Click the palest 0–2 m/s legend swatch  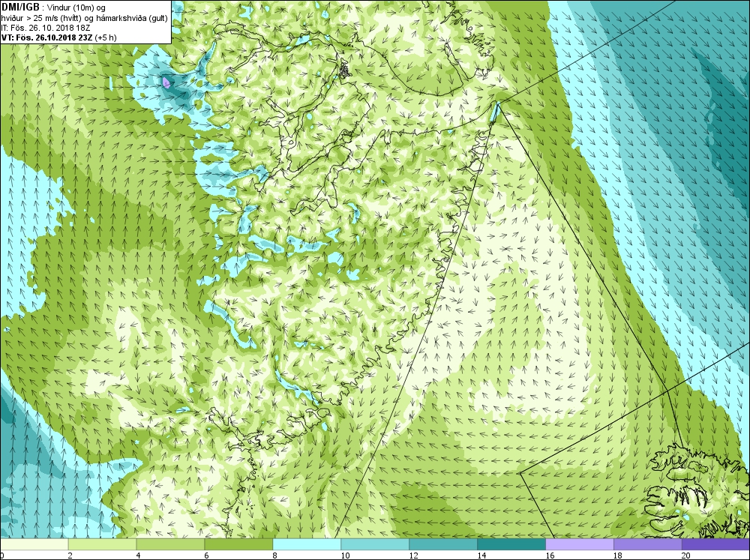pyautogui.click(x=34, y=544)
